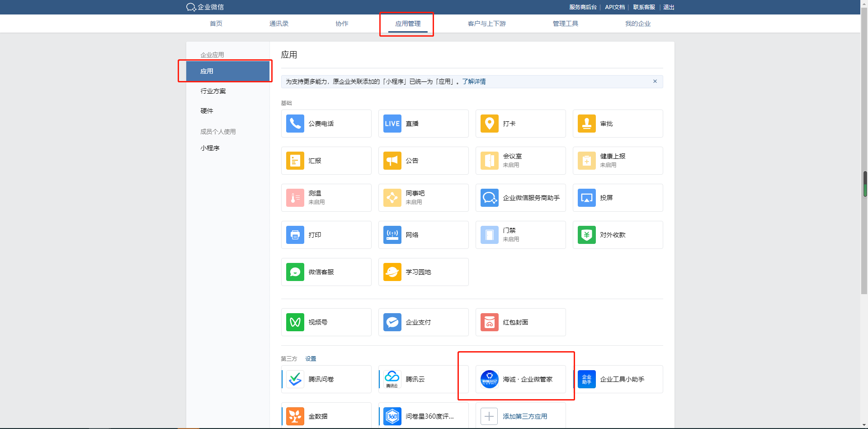Click the 海诚·企业微管家 app icon
The width and height of the screenshot is (868, 429).
tap(489, 379)
